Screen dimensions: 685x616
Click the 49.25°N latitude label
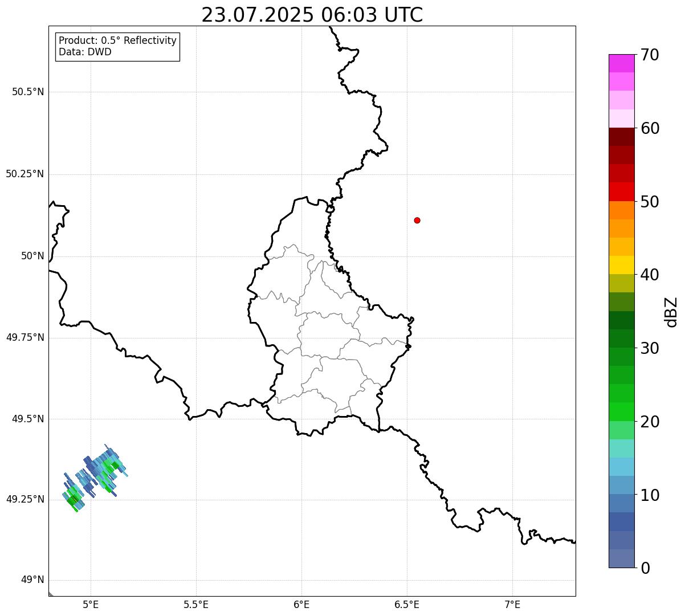tap(25, 499)
